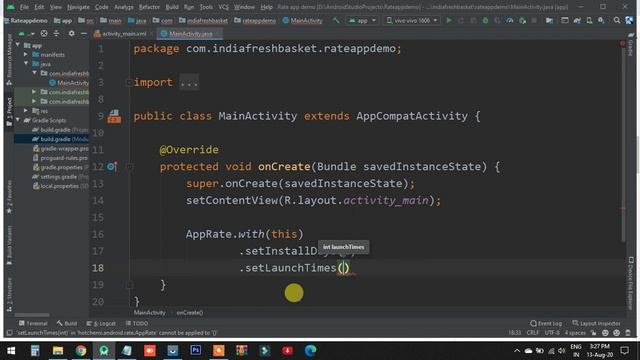Select build.gradle (Module) in project tree
Screen dimensions: 640x360
[52, 139]
